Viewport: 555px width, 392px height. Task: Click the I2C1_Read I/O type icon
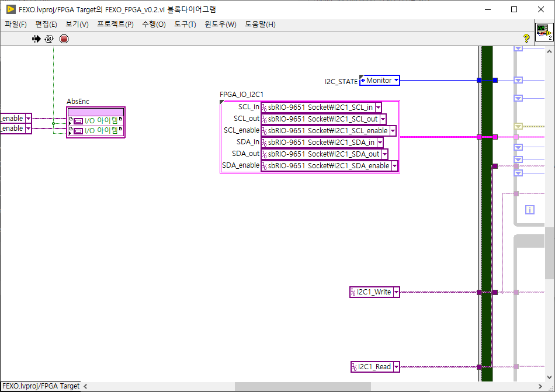pos(354,367)
